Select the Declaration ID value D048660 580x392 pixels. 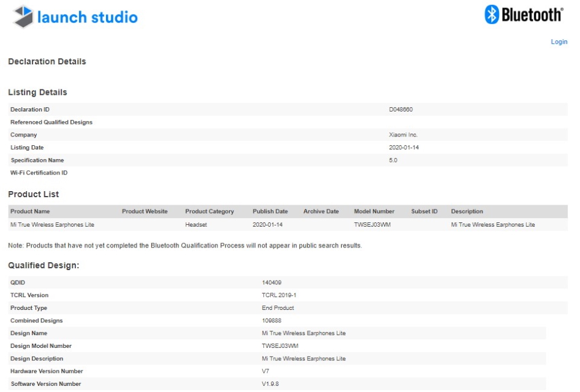[403, 110]
